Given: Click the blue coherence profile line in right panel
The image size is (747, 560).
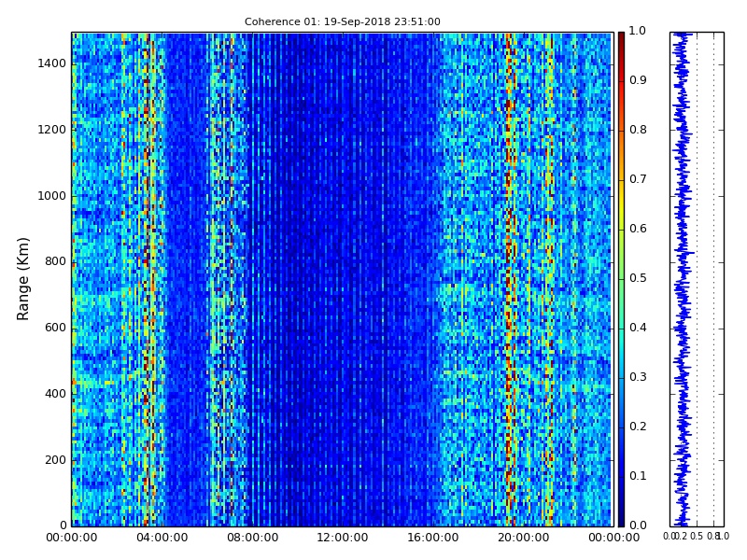Looking at the screenshot, I should tap(683, 279).
